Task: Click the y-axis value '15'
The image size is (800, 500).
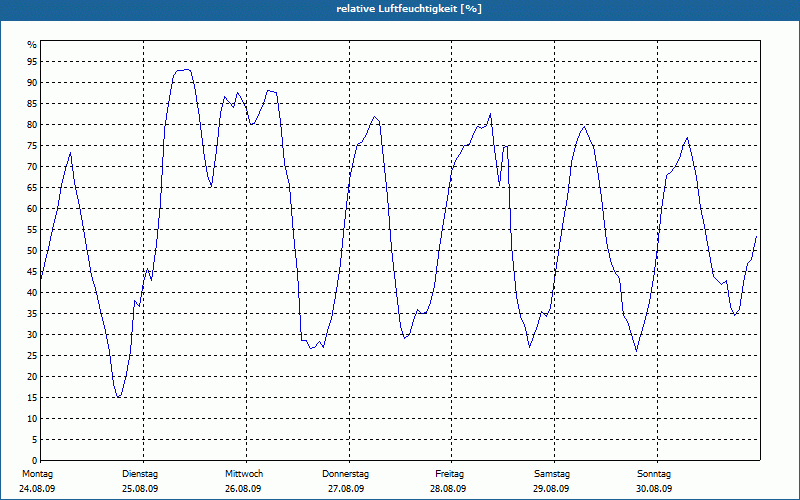Action: pos(32,397)
